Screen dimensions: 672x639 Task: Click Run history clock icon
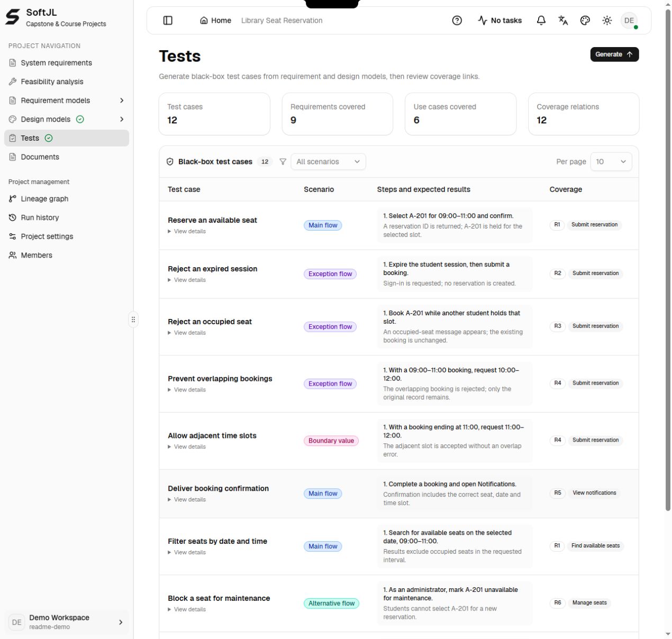coord(13,217)
